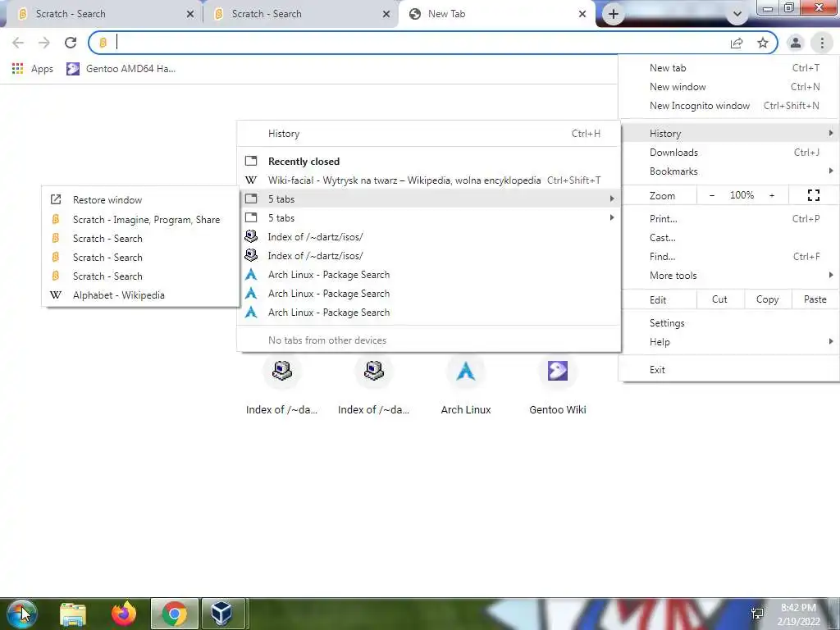Close the New Tab tab
The width and height of the screenshot is (840, 630).
[582, 14]
